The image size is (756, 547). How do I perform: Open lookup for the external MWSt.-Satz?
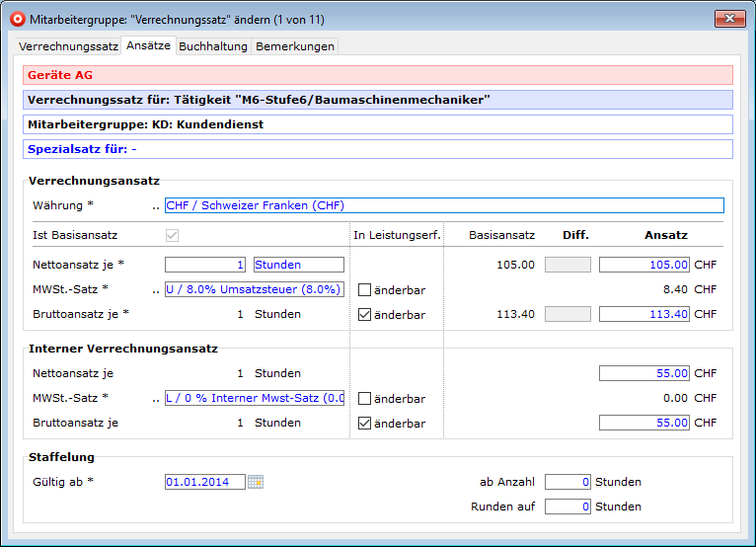156,290
